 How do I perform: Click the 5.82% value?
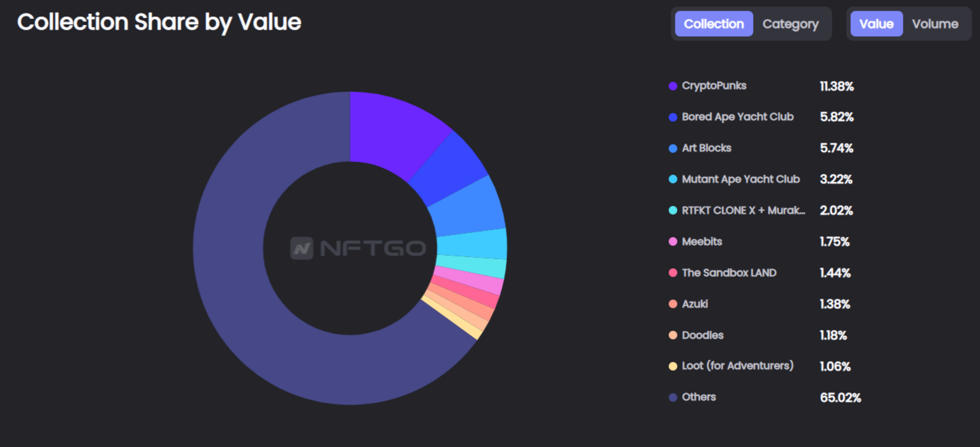tap(837, 117)
